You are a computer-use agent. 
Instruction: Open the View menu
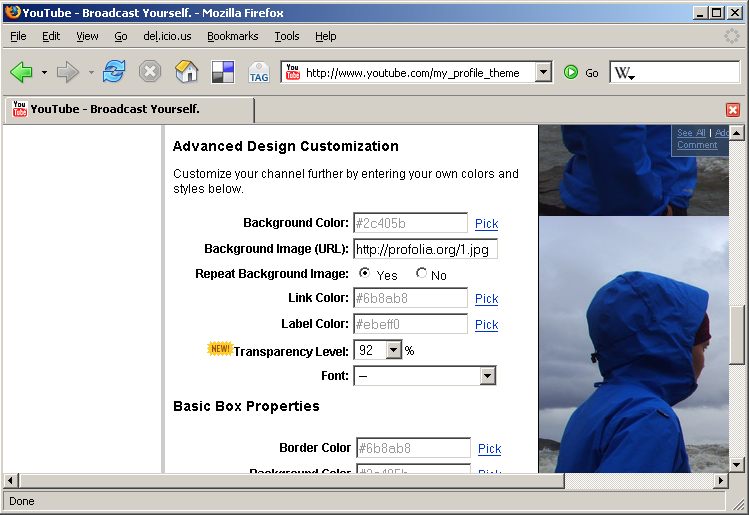87,36
